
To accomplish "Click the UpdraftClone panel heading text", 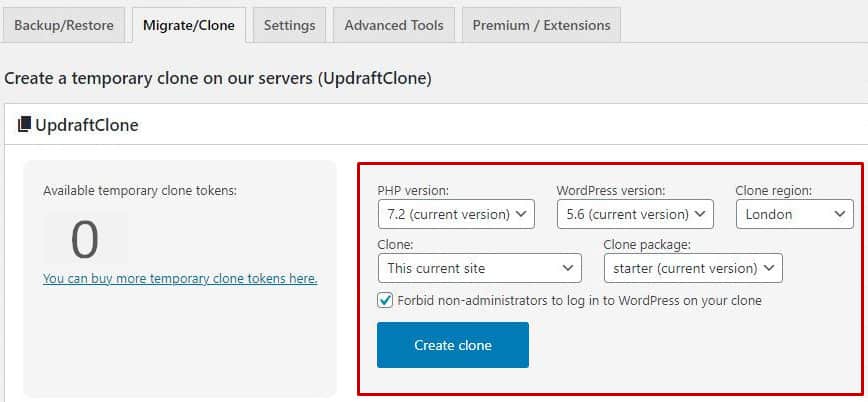I will [87, 125].
